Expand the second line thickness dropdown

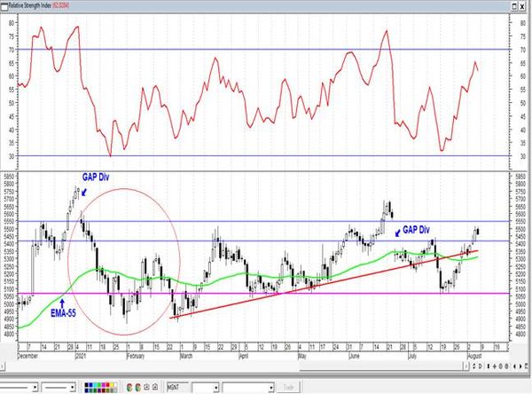[73, 387]
